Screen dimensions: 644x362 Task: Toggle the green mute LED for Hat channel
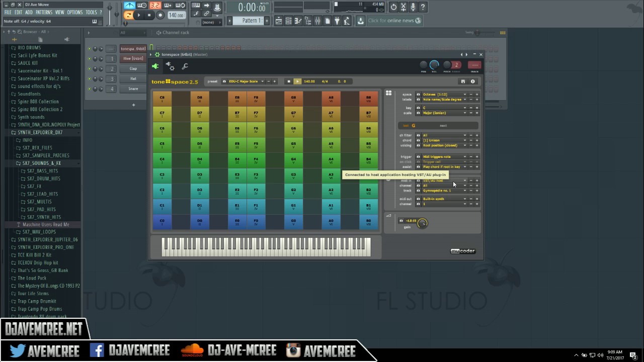click(x=89, y=79)
